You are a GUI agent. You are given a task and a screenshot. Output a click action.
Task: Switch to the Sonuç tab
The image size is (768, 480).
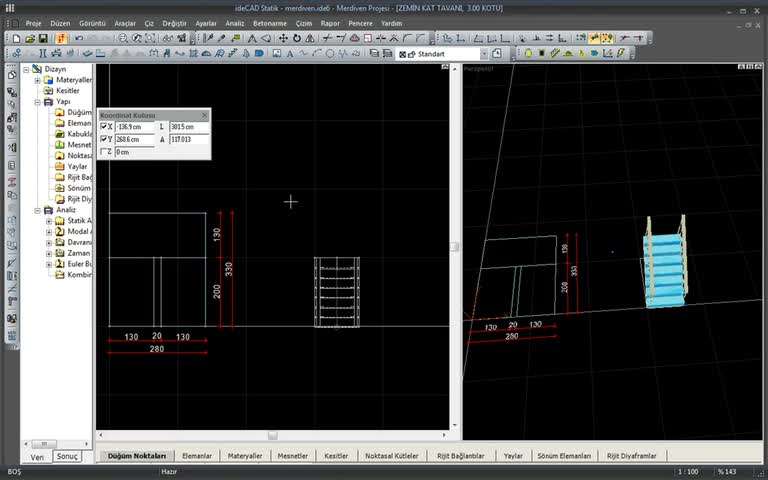(67, 456)
